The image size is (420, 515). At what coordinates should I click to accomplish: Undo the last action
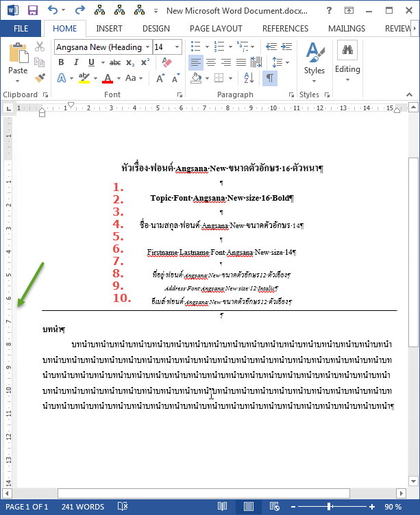click(x=53, y=10)
